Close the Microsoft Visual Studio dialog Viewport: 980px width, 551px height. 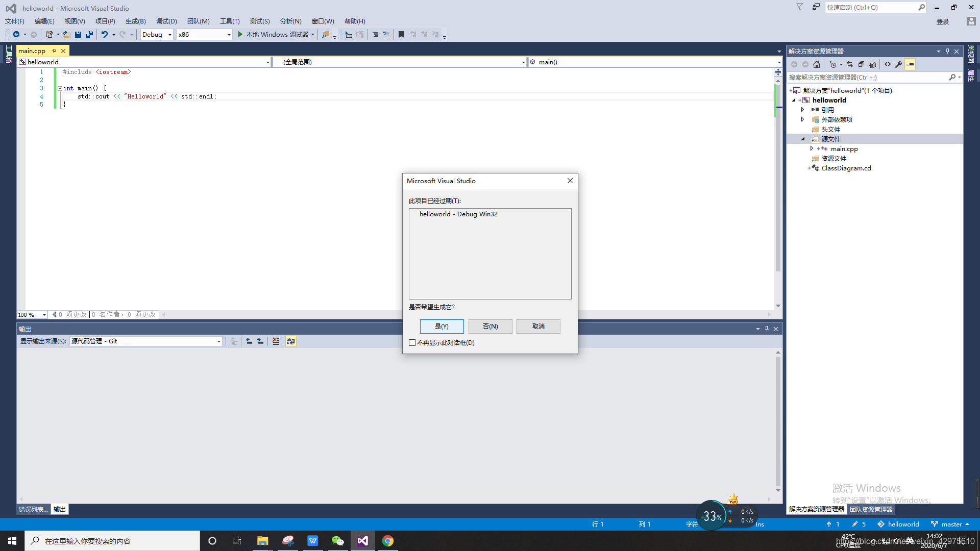(x=570, y=181)
